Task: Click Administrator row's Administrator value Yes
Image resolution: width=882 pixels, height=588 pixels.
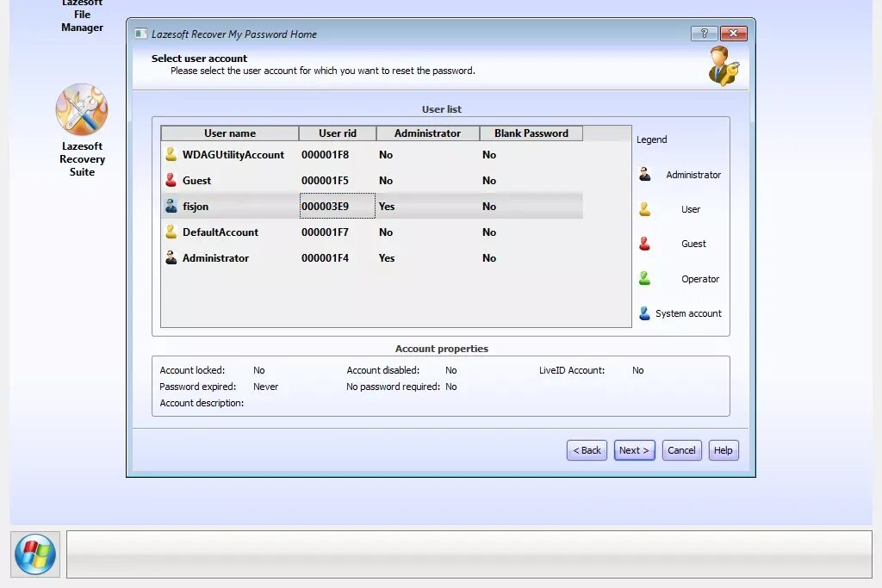Action: click(387, 258)
